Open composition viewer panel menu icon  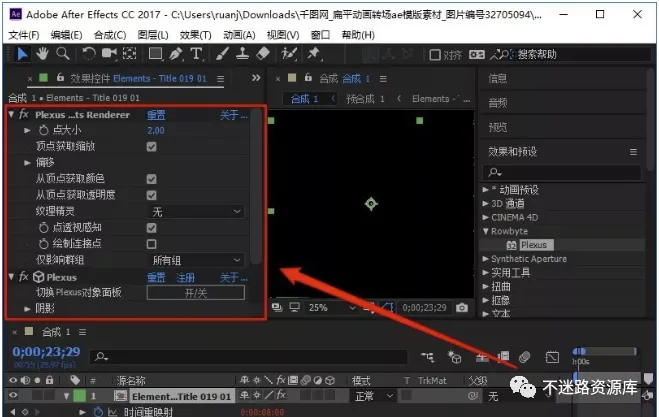(383, 79)
